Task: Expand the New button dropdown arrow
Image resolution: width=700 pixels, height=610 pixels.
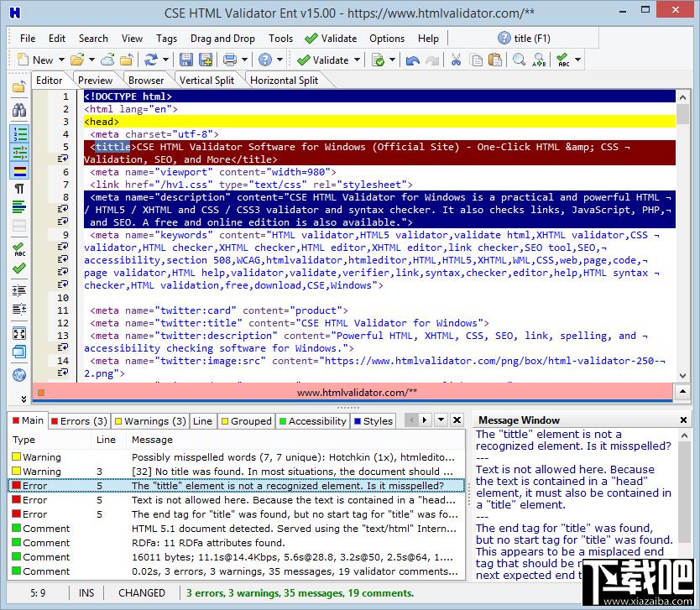Action: 61,60
